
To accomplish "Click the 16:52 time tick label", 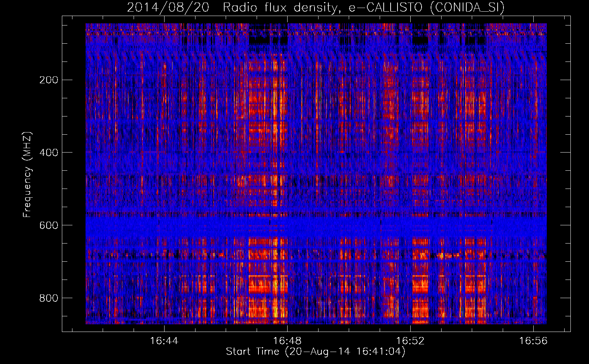I will pyautogui.click(x=410, y=341).
